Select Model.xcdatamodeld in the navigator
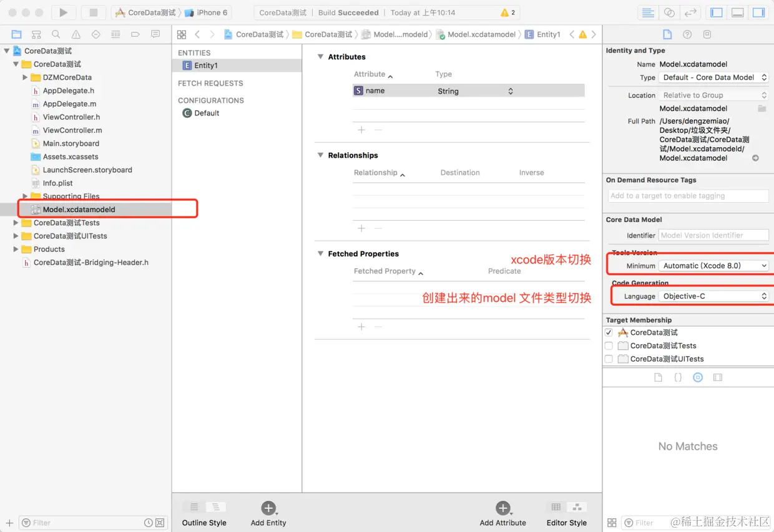The height and width of the screenshot is (532, 774). point(79,210)
